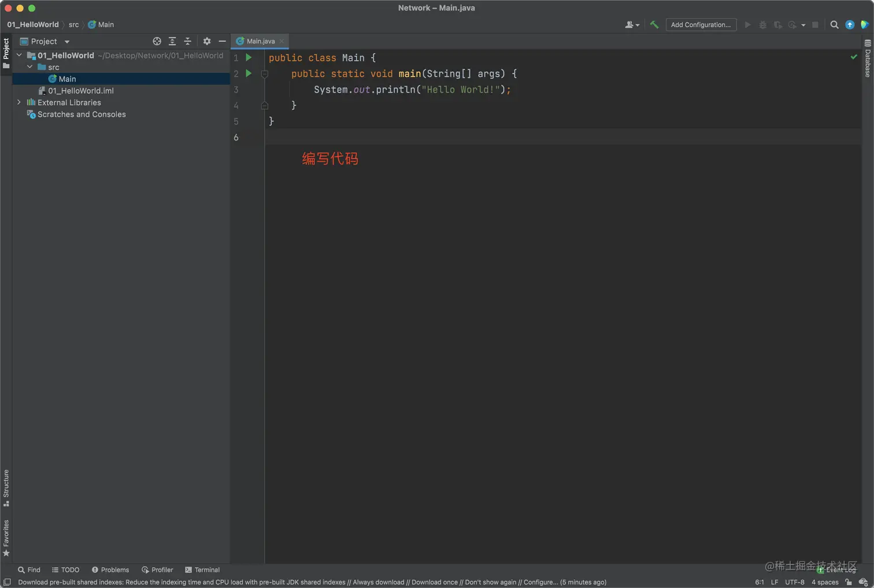Click fold end marker at line 4
Screen dimensions: 874x588
(264, 105)
